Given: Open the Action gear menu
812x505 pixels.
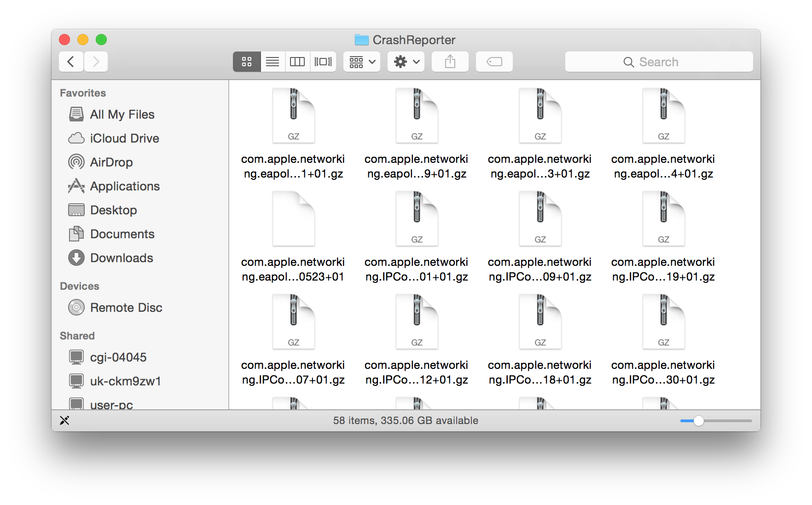Looking at the screenshot, I should pos(406,62).
